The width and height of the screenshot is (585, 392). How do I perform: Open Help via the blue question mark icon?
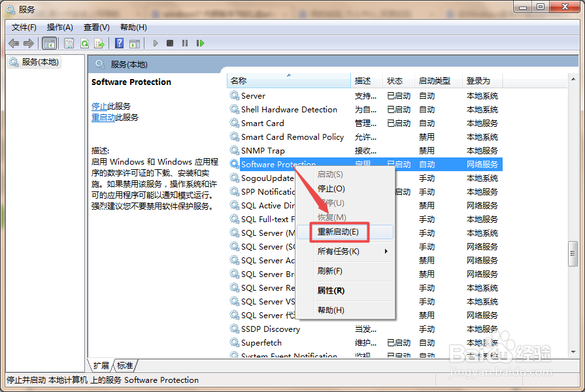[x=120, y=43]
